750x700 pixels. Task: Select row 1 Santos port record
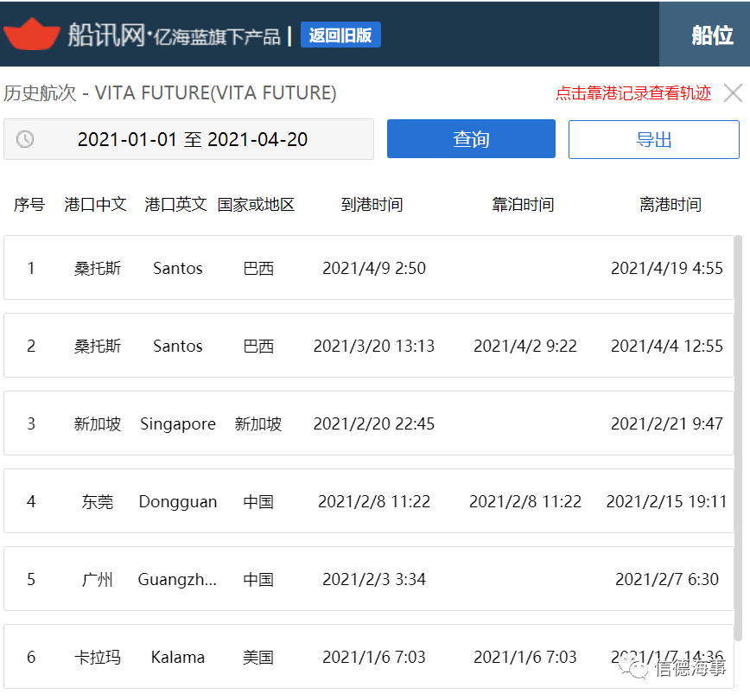click(x=368, y=268)
